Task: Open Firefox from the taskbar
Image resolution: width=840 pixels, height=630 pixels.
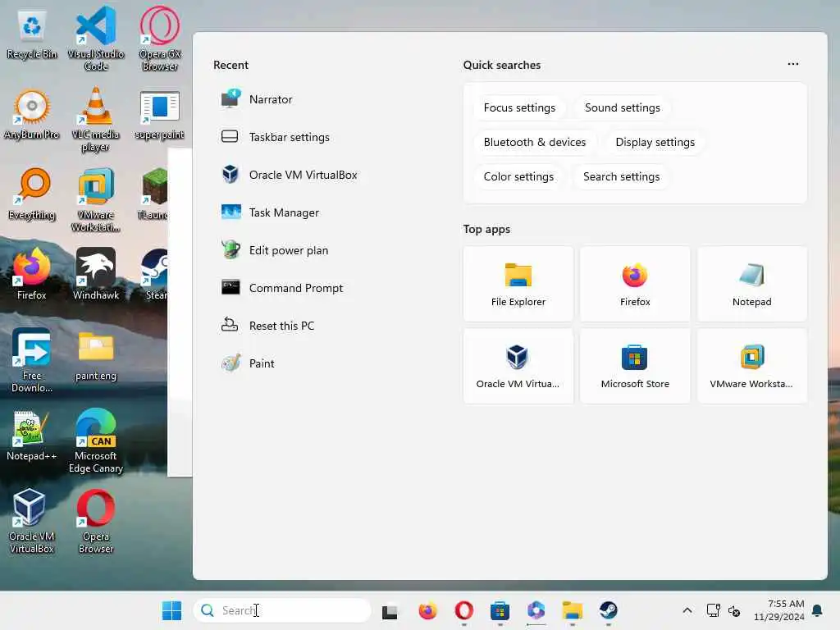Action: point(427,610)
